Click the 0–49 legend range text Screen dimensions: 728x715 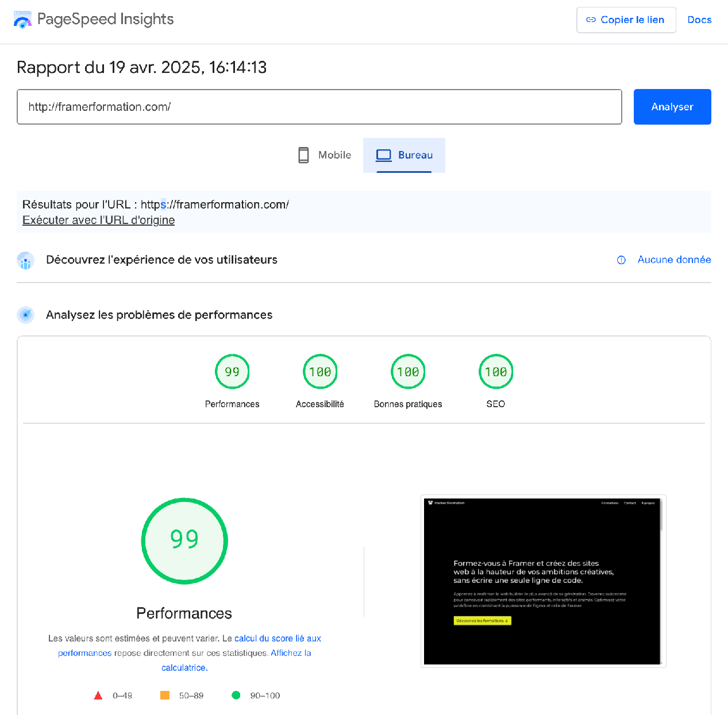pos(122,695)
